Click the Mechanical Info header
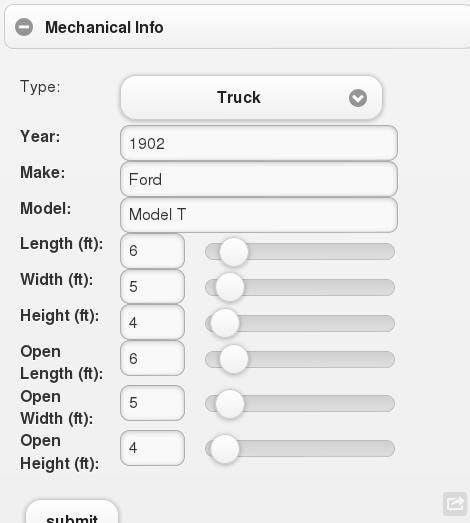Viewport: 470px width, 523px height. (237, 27)
